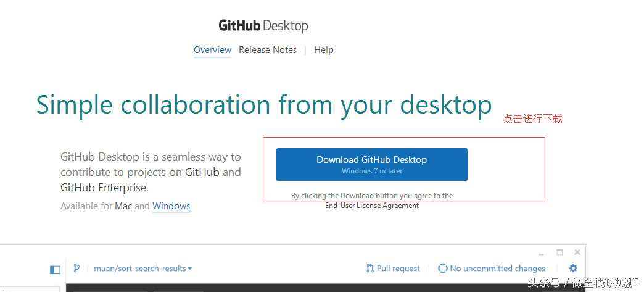Click the 'Windows 7 or later' subtitle
The image size is (644, 292).
coord(372,171)
